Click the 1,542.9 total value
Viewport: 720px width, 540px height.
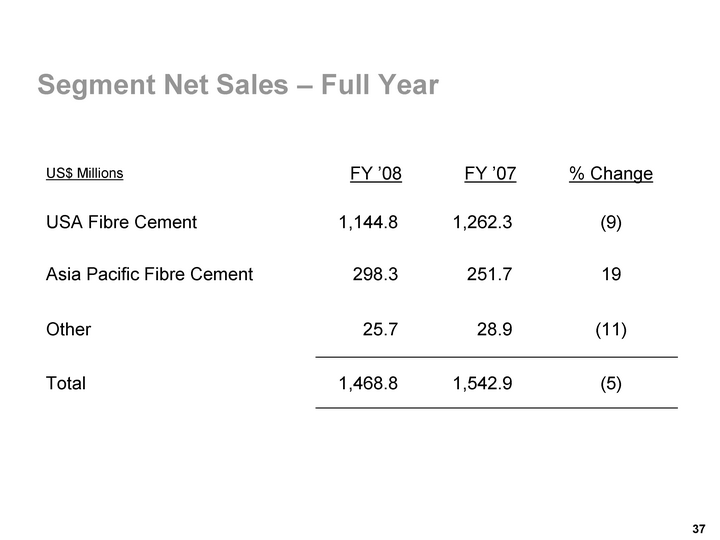click(x=483, y=382)
